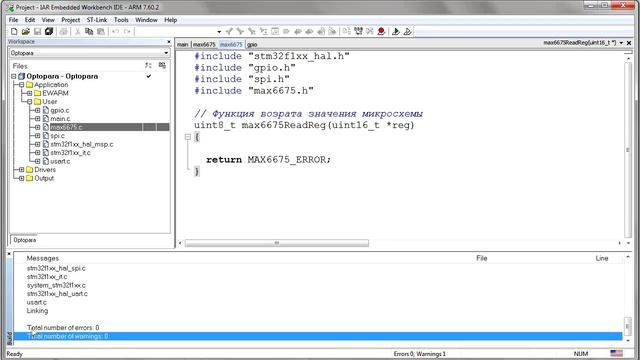Toggle breakpoint with red dot icon

click(x=381, y=31)
